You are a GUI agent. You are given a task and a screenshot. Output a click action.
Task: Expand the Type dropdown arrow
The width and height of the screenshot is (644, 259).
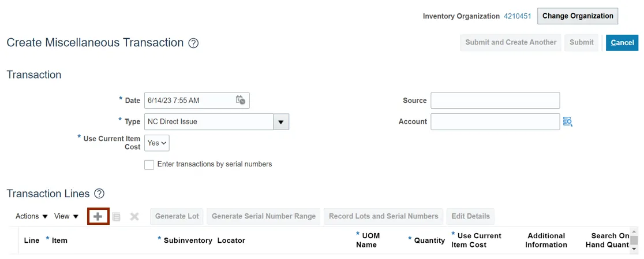(281, 122)
